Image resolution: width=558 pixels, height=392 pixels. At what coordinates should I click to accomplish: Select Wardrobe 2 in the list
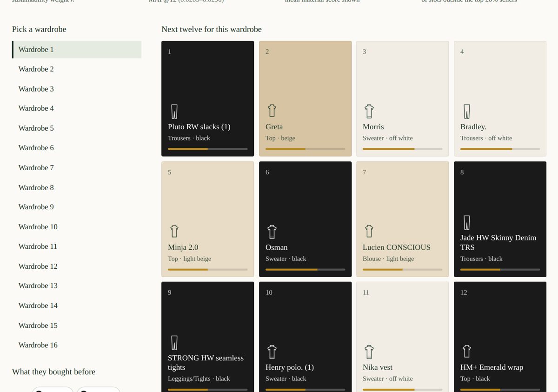coord(77,69)
